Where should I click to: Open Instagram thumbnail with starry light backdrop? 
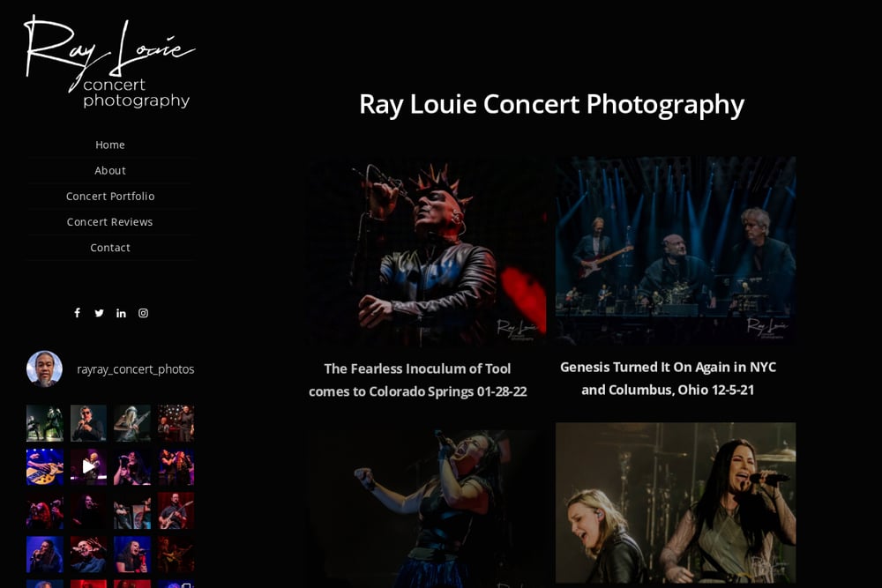pos(176,423)
